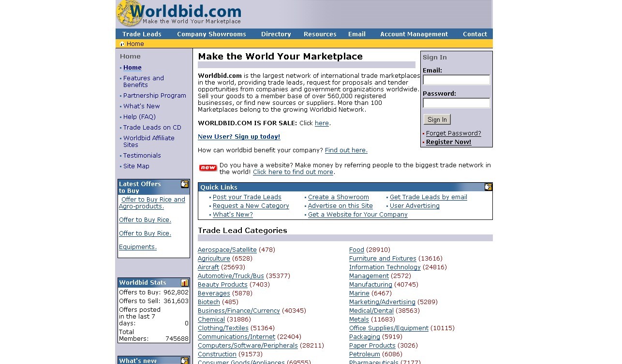Open Aerospace/Satellite category
This screenshot has width=622, height=364.
227,250
